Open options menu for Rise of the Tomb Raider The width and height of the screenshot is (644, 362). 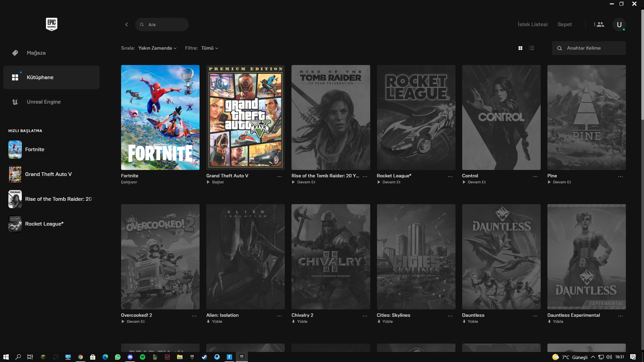(x=365, y=176)
